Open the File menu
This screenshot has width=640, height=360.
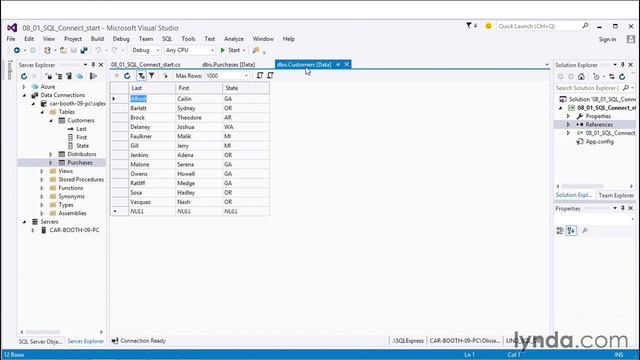(x=11, y=39)
